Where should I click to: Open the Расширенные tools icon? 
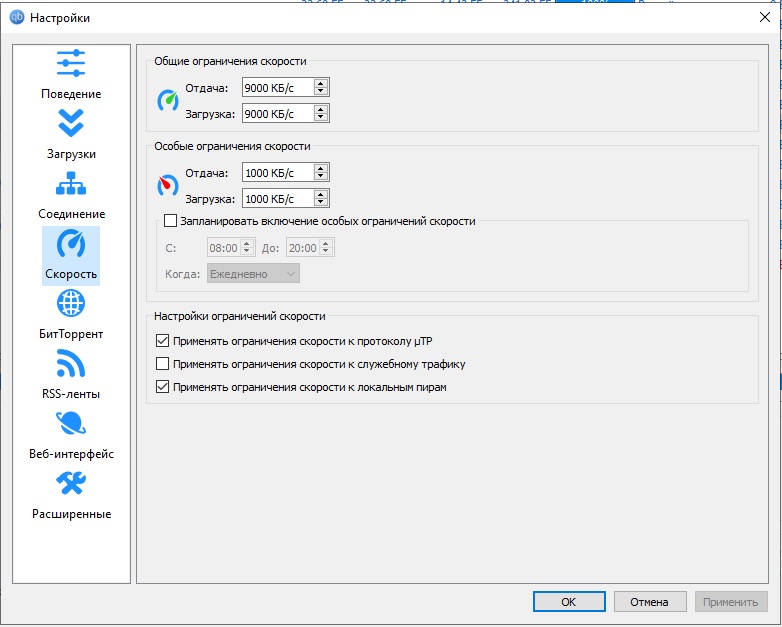(71, 483)
